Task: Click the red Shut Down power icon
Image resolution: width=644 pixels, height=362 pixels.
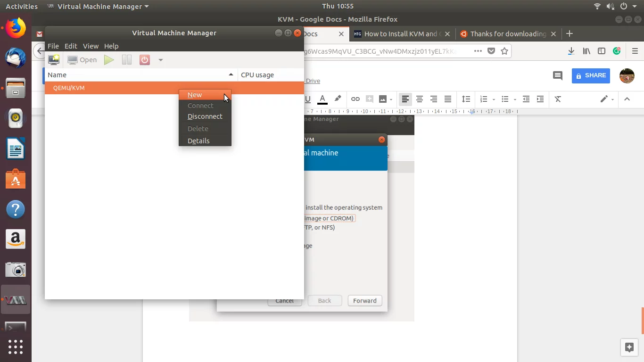Action: coord(145,60)
